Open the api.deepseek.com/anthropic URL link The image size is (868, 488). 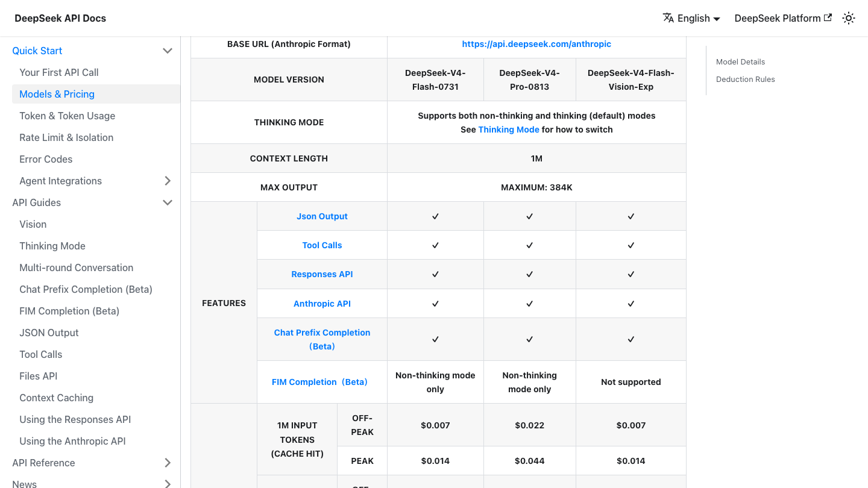[536, 44]
